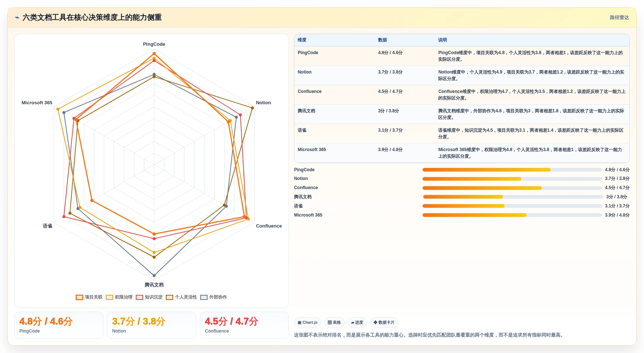Click the Notion progress bar

coord(512,179)
